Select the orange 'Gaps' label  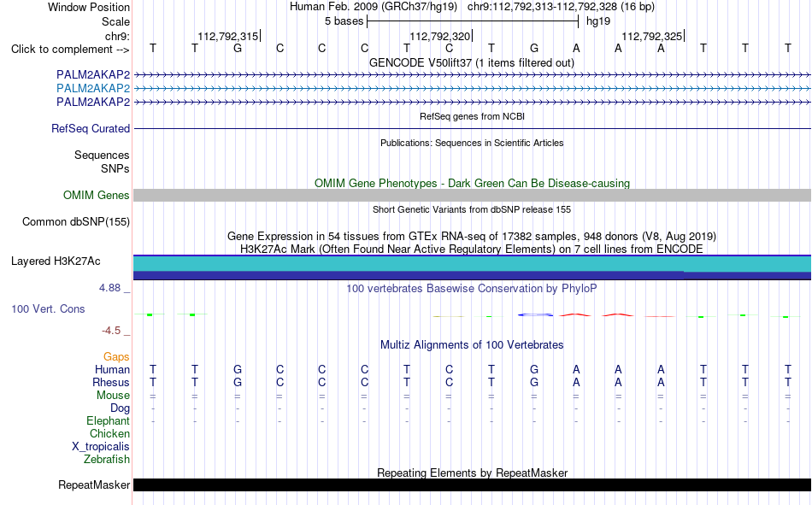coord(116,356)
